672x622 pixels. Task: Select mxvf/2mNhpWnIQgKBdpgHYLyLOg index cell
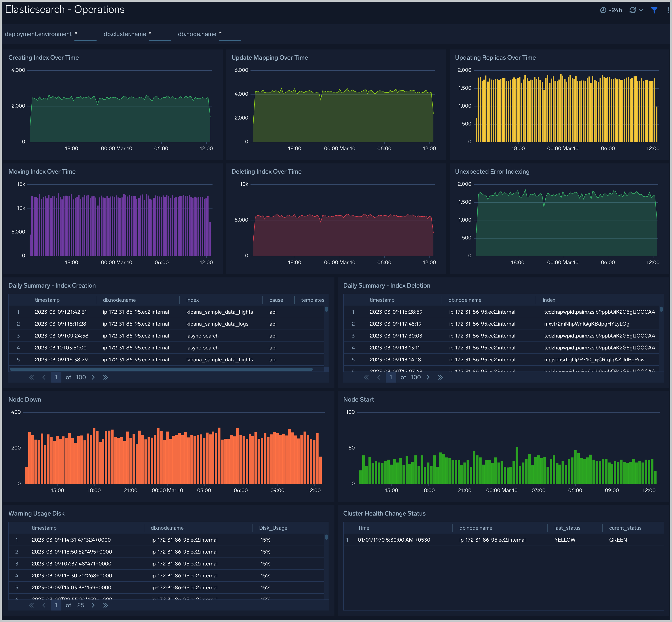pyautogui.click(x=587, y=324)
